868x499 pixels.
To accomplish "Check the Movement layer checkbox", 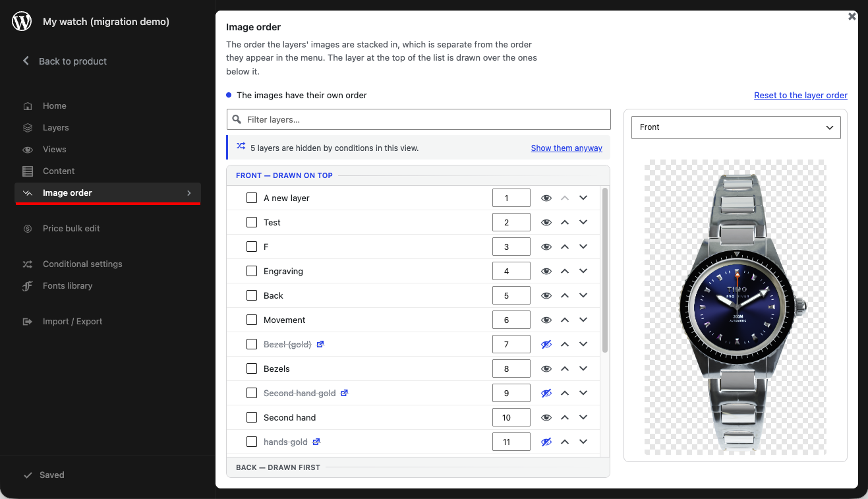I will point(252,320).
